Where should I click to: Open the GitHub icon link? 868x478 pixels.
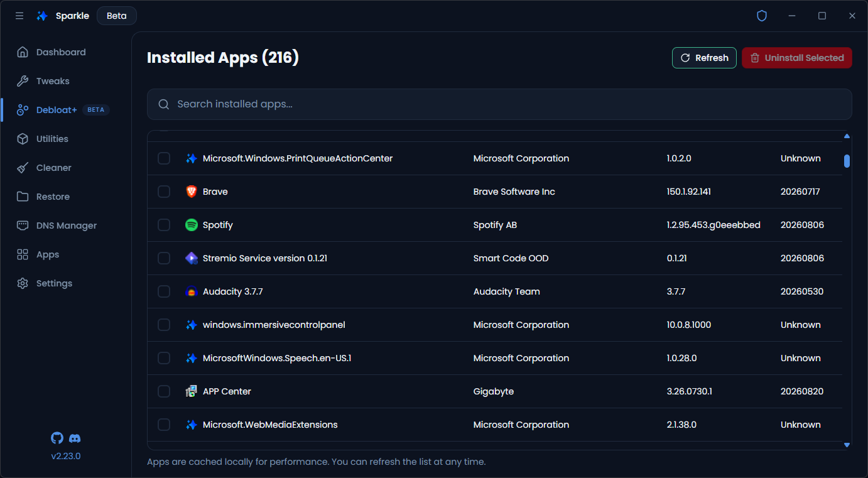(x=57, y=438)
